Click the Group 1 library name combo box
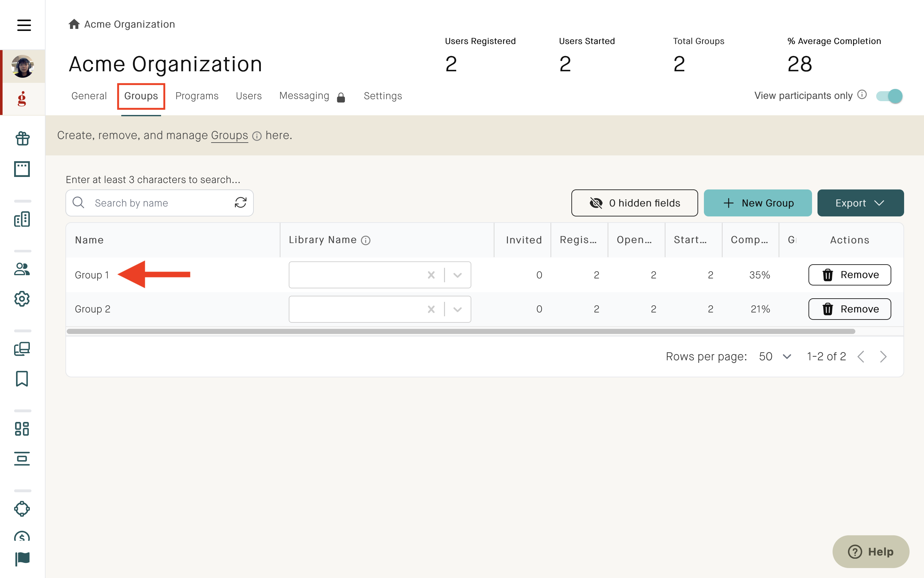The width and height of the screenshot is (924, 578). [380, 275]
